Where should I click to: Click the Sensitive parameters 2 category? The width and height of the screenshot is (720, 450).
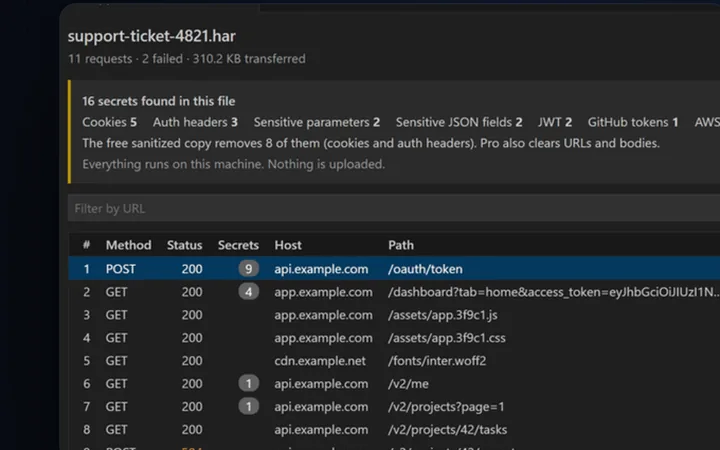(x=317, y=122)
